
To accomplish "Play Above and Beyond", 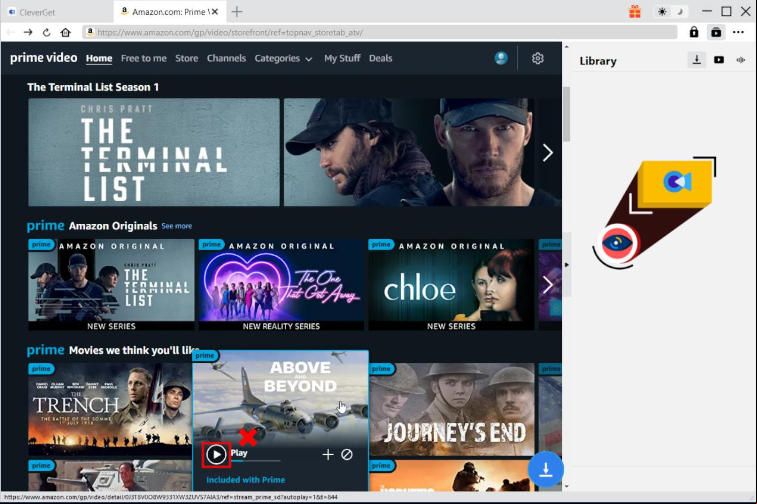I will (x=216, y=454).
